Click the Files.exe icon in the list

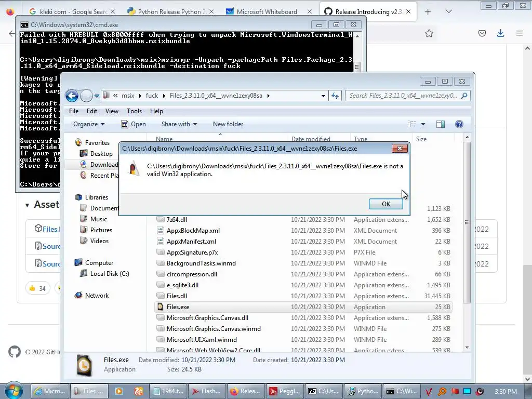(x=160, y=307)
